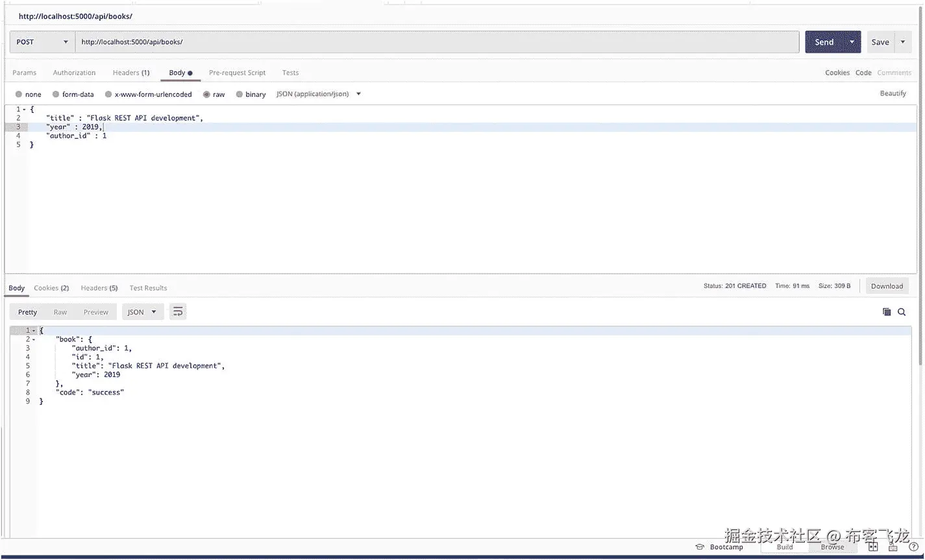
Task: Copy the response body using copy icon
Action: 885,311
